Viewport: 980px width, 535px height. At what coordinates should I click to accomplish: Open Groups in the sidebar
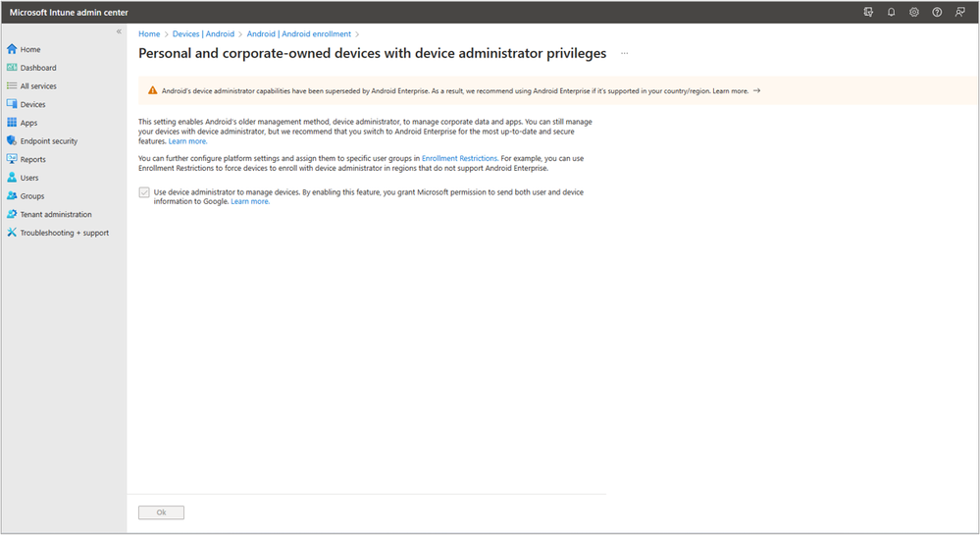[x=31, y=196]
